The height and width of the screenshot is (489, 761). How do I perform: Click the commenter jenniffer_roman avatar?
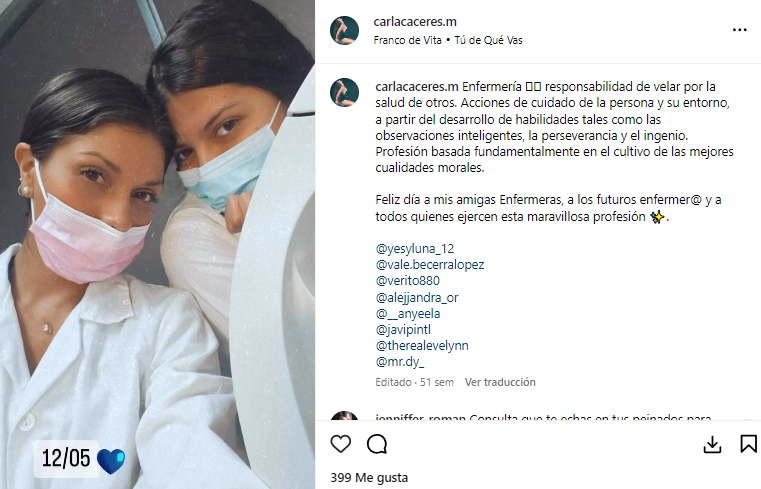[345, 416]
